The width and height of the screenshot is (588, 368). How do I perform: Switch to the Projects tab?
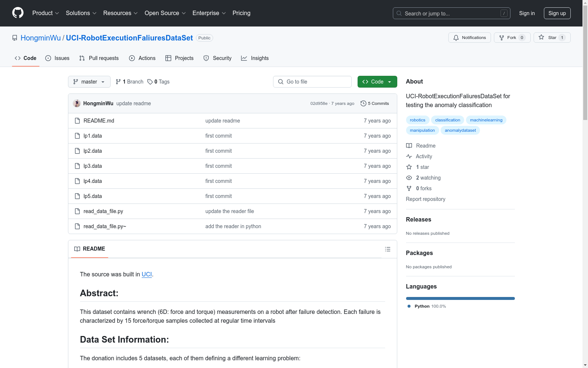(179, 58)
